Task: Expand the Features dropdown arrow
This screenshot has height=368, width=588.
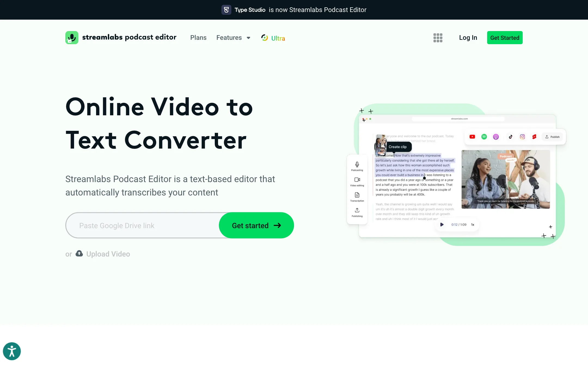Action: pyautogui.click(x=248, y=38)
